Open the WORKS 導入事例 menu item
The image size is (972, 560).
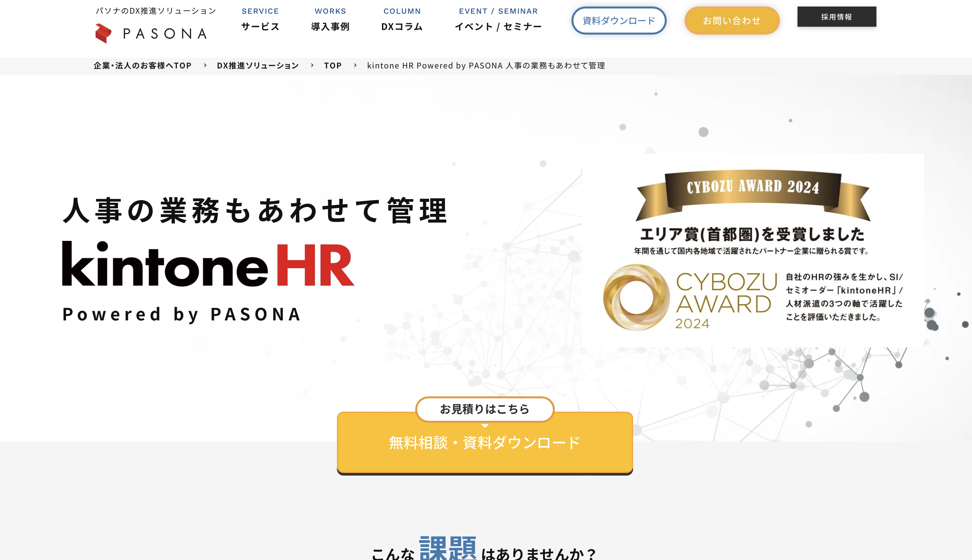pyautogui.click(x=330, y=20)
